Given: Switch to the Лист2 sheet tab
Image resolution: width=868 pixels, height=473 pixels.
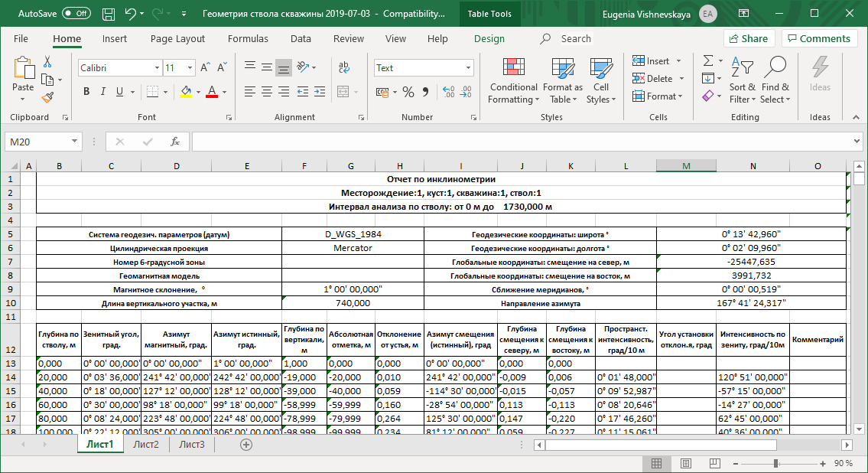Looking at the screenshot, I should pyautogui.click(x=145, y=444).
